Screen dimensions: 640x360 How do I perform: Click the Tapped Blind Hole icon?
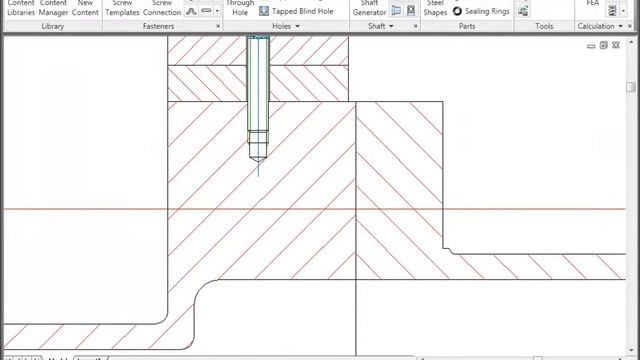[x=264, y=11]
